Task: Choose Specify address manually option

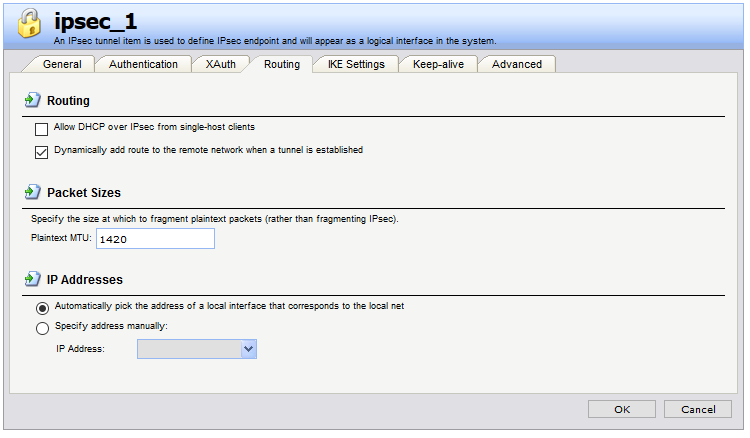Action: [42, 327]
